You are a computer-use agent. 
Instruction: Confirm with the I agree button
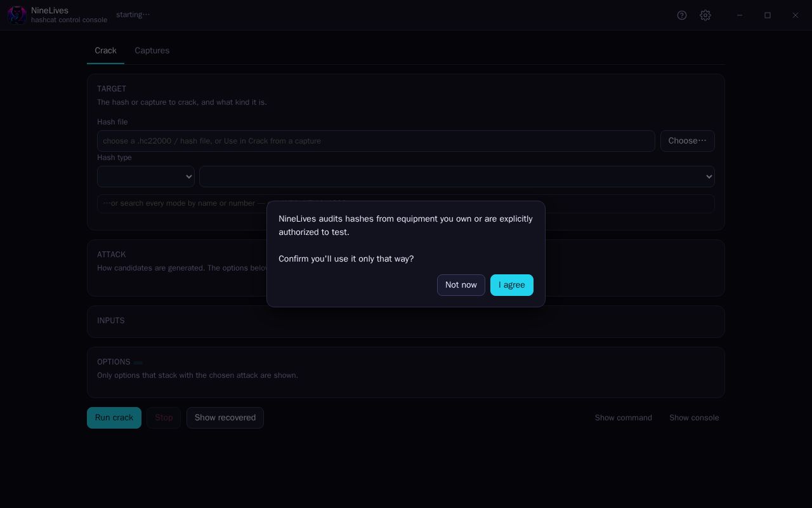pyautogui.click(x=512, y=285)
